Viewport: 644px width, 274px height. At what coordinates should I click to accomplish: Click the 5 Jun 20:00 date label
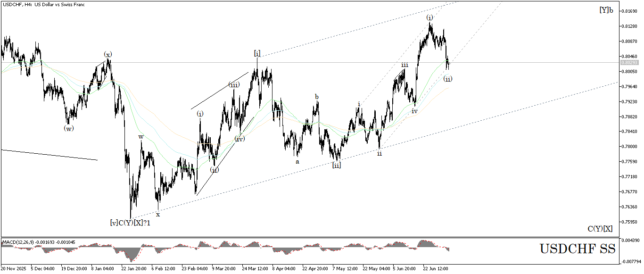click(x=405, y=268)
